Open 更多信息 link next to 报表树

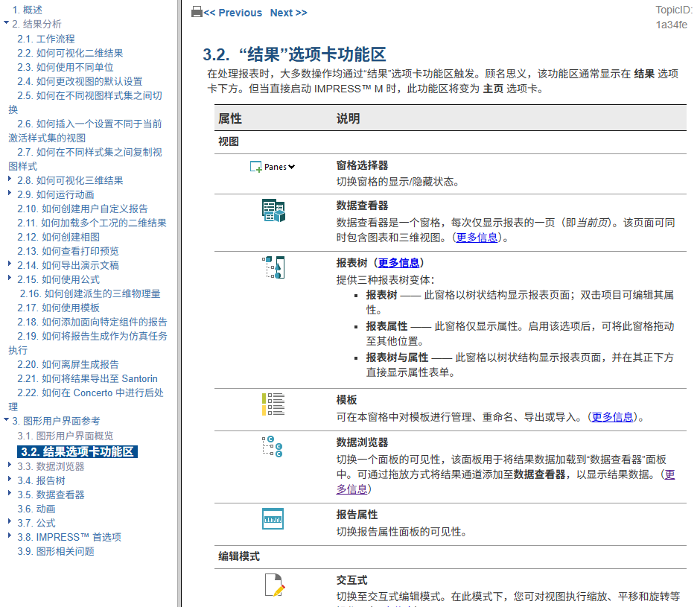point(398,263)
